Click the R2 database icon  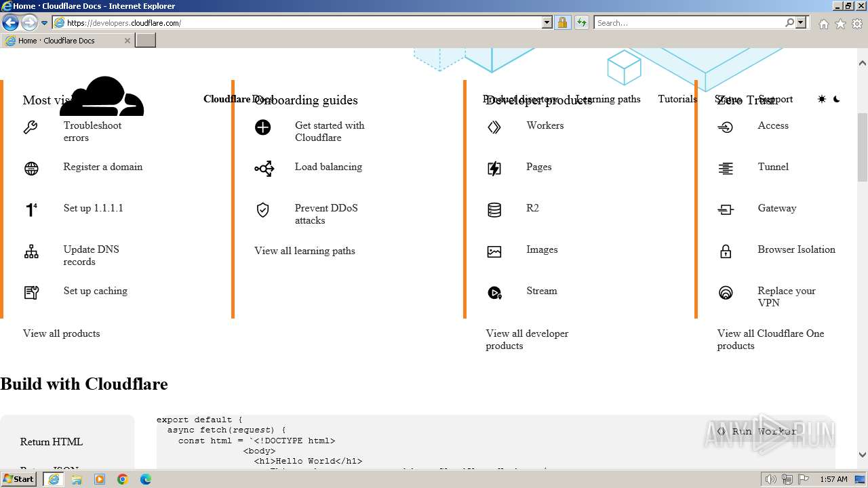tap(494, 210)
